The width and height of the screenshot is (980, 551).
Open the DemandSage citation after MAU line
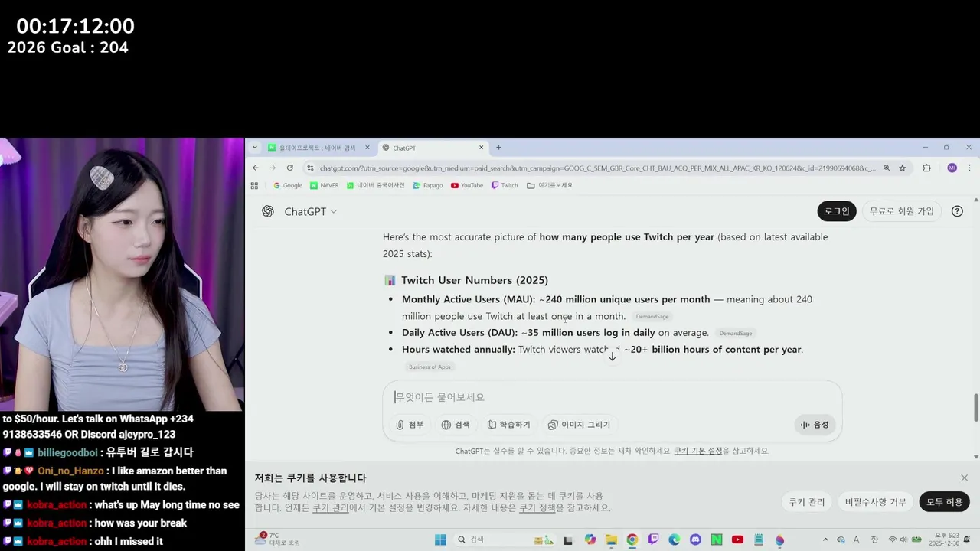pyautogui.click(x=652, y=316)
